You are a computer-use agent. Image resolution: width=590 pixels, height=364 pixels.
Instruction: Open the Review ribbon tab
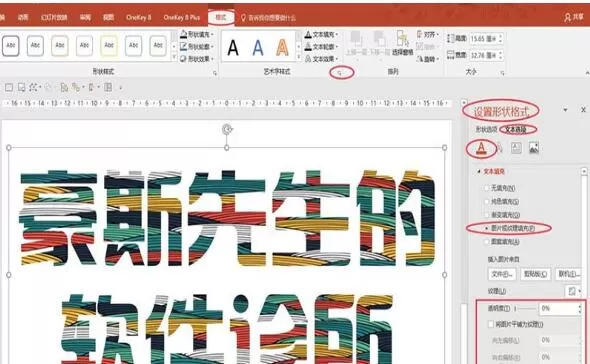[x=85, y=17]
